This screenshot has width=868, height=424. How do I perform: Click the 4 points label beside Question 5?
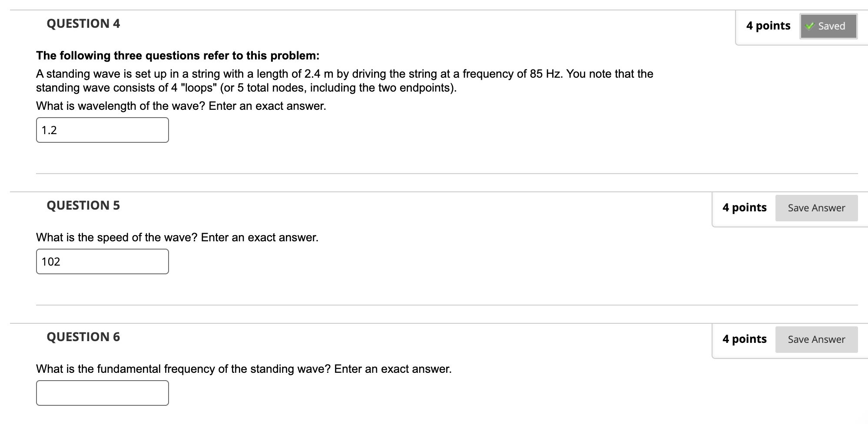(x=745, y=207)
